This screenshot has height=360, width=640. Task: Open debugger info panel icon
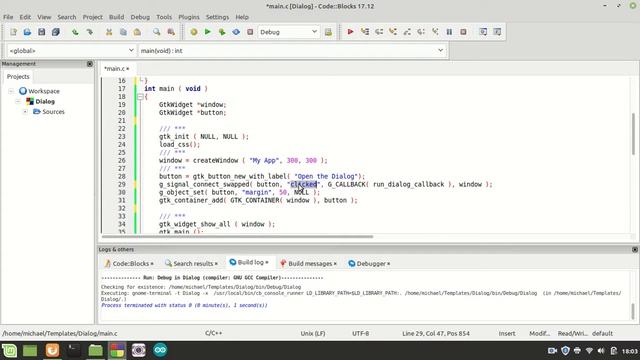[497, 32]
